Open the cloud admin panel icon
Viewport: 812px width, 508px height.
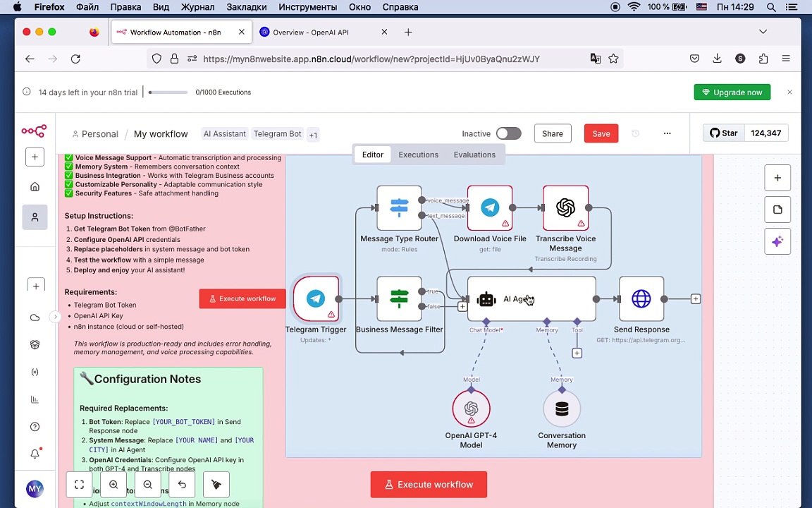[x=35, y=317]
